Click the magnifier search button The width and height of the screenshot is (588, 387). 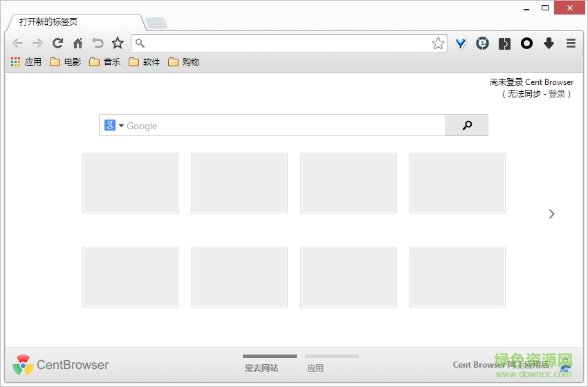[467, 126]
